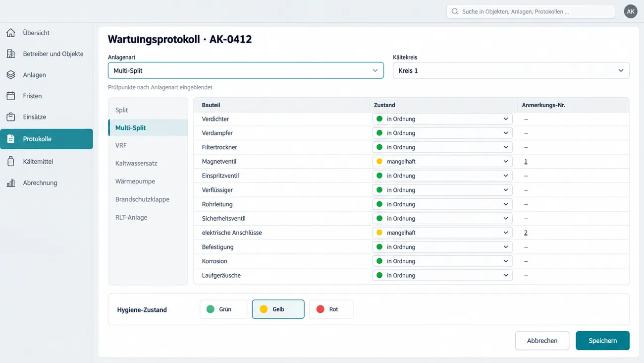The width and height of the screenshot is (644, 363).
Task: Go to Kältemittel in the sidebar
Action: click(x=47, y=162)
